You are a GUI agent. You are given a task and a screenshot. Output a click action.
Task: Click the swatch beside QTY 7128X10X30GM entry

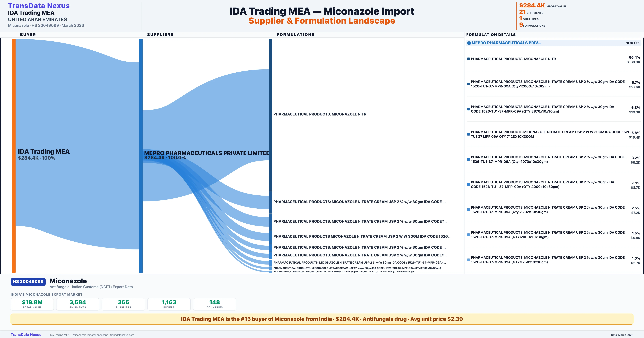point(469,134)
